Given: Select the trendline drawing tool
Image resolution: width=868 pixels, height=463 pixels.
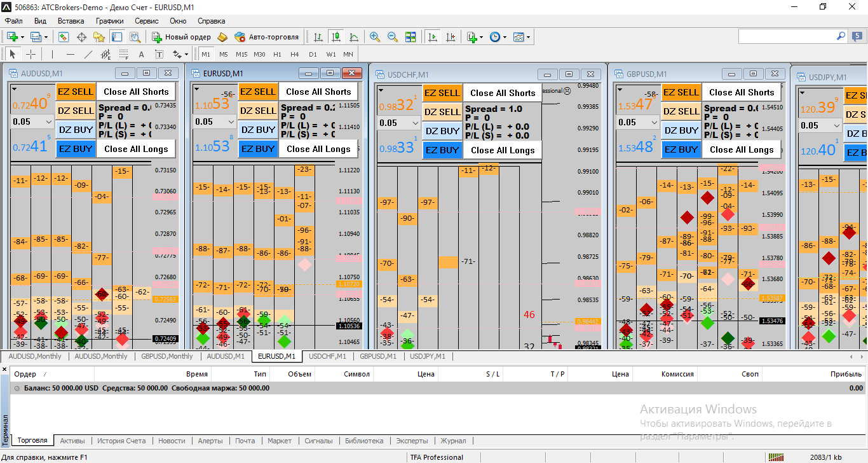Looking at the screenshot, I should point(88,54).
